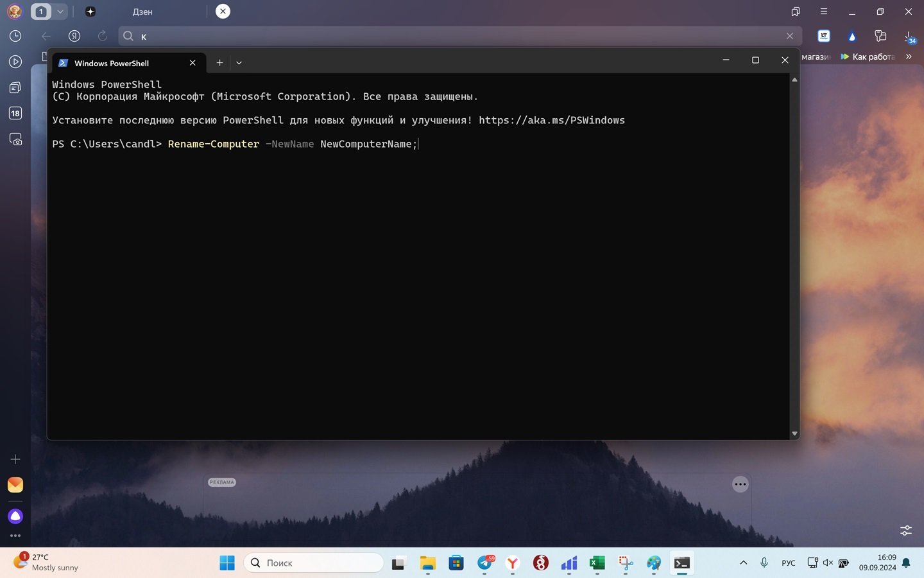
Task: Open the 18 icon in sidebar
Action: (15, 113)
